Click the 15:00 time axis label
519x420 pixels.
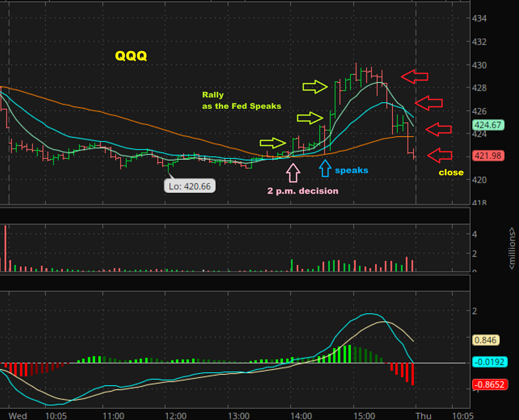click(364, 416)
